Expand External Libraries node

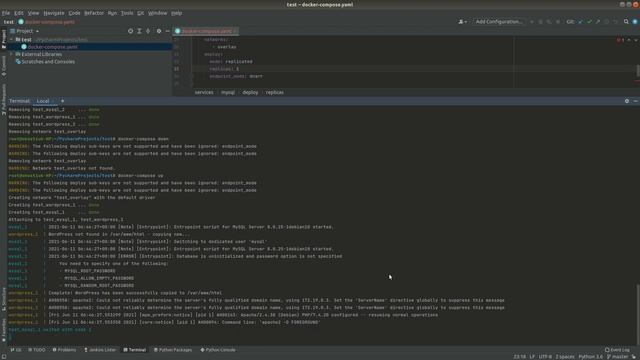(x=11, y=54)
